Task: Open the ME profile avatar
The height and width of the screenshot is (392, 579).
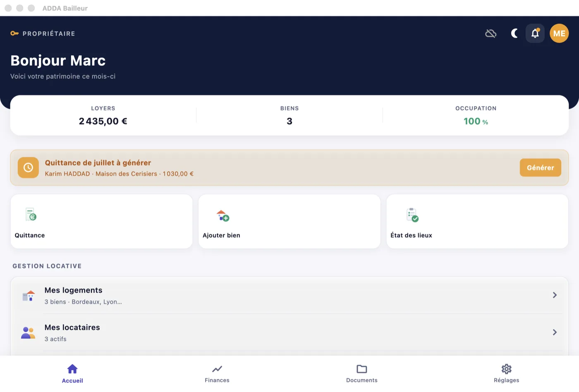Action: tap(559, 33)
